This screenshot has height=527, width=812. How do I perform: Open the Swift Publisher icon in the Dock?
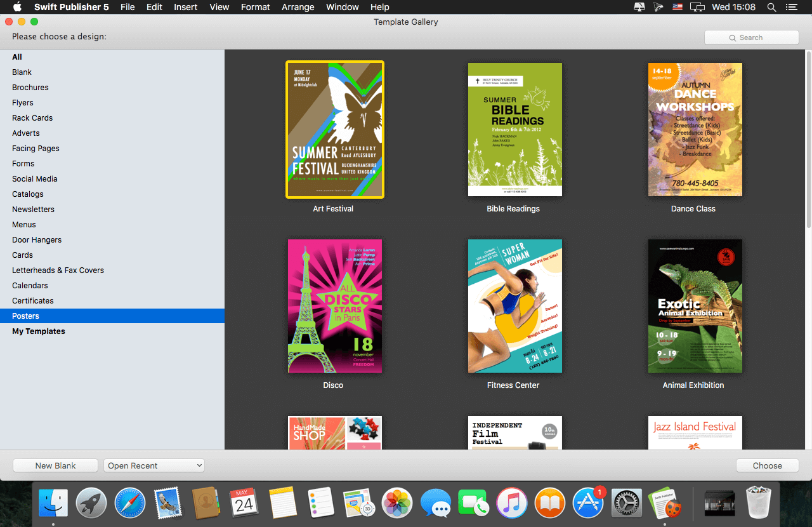[664, 504]
